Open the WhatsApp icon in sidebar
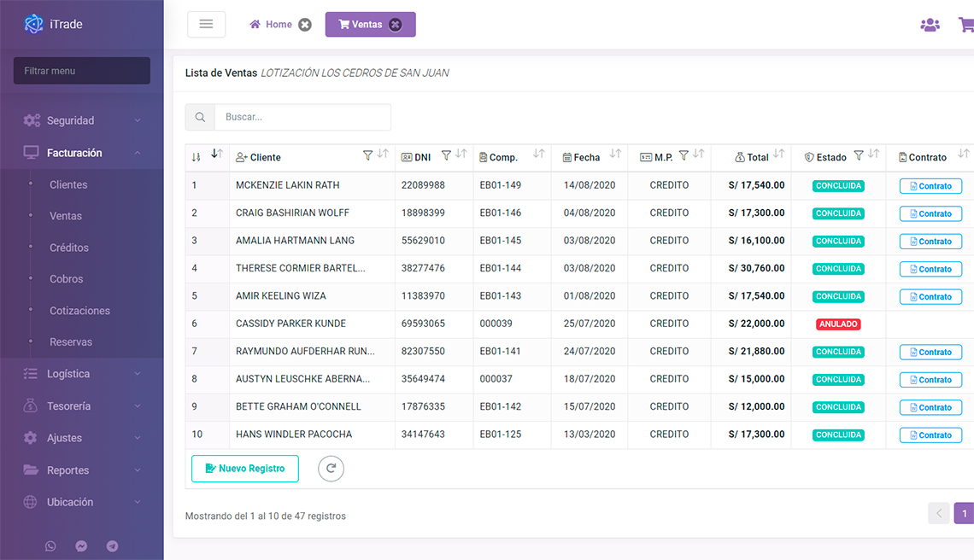This screenshot has height=560, width=974. tap(50, 546)
